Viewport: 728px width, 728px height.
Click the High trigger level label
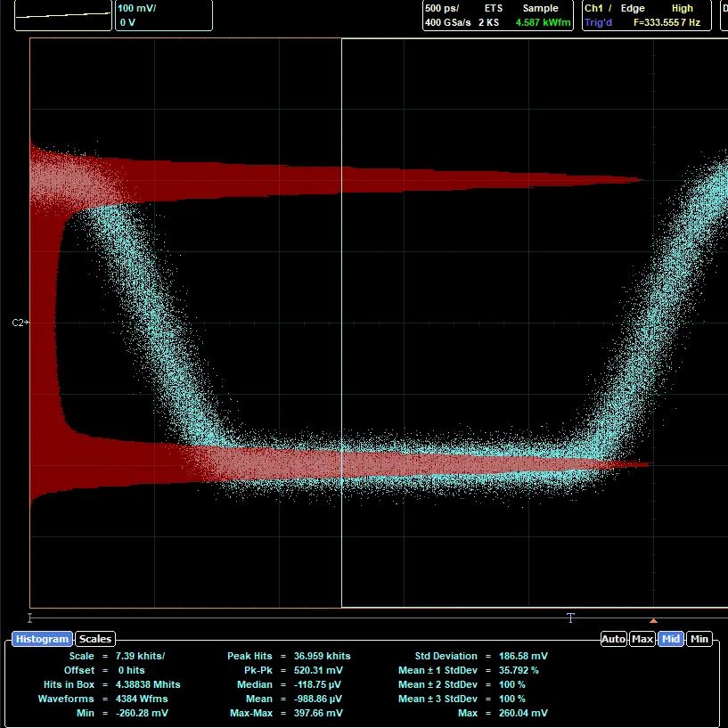[x=682, y=8]
